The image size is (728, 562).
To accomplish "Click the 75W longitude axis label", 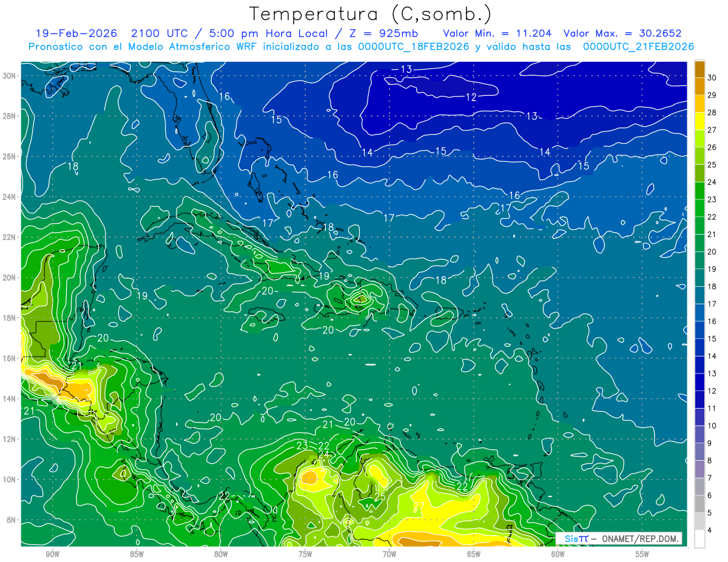I will 305,554.
